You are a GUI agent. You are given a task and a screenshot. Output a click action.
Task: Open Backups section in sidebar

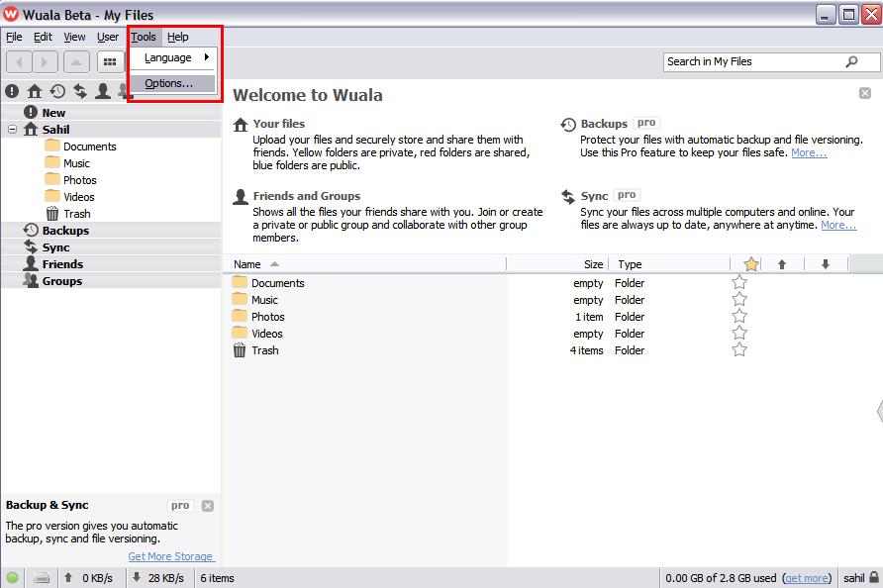pos(65,231)
